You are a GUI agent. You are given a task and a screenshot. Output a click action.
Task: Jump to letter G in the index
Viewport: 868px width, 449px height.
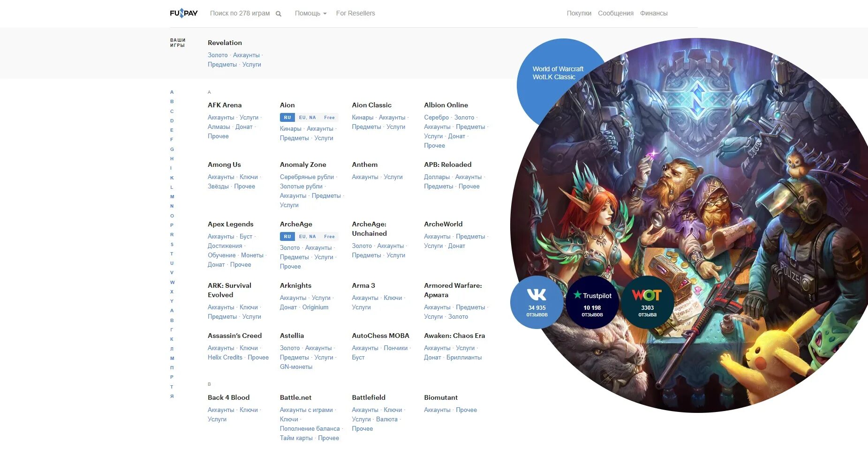coord(172,149)
